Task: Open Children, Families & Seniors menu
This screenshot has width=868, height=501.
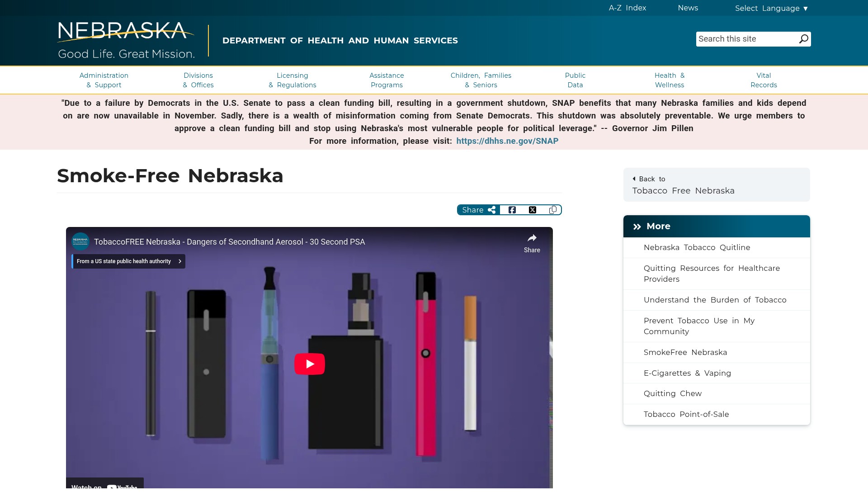Action: click(x=481, y=80)
